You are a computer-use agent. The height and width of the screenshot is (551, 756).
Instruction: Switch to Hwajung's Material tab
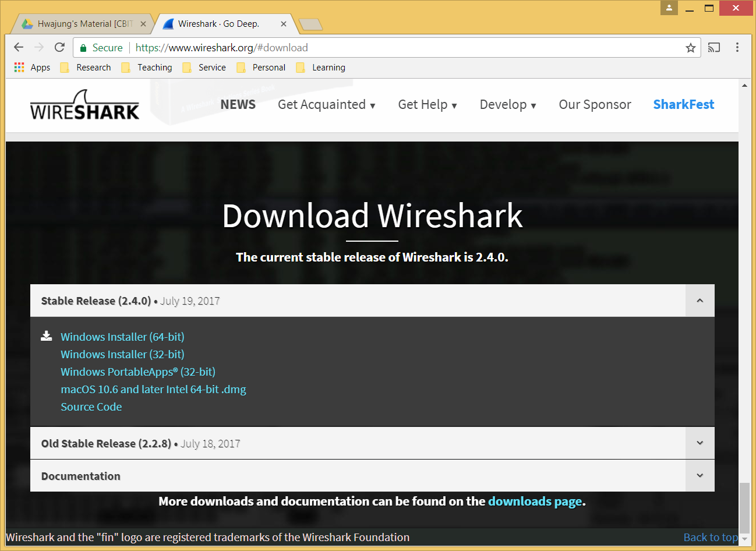[x=82, y=24]
